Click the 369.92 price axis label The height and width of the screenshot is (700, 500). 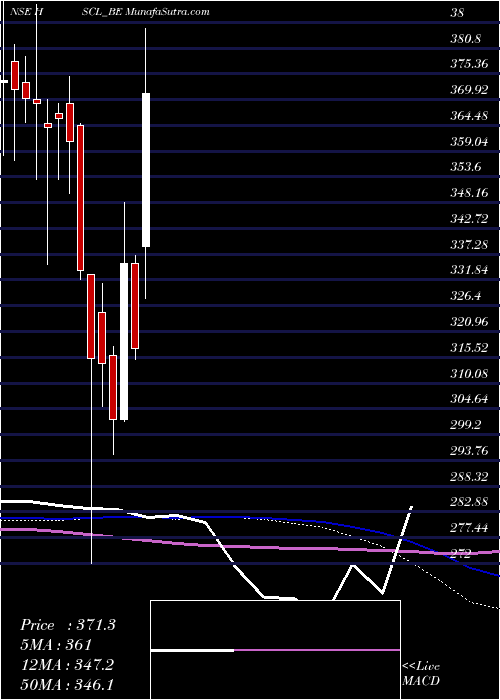469,91
